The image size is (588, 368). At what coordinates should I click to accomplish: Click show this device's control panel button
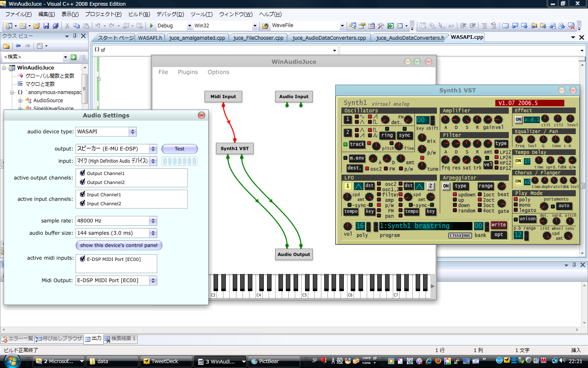119,245
